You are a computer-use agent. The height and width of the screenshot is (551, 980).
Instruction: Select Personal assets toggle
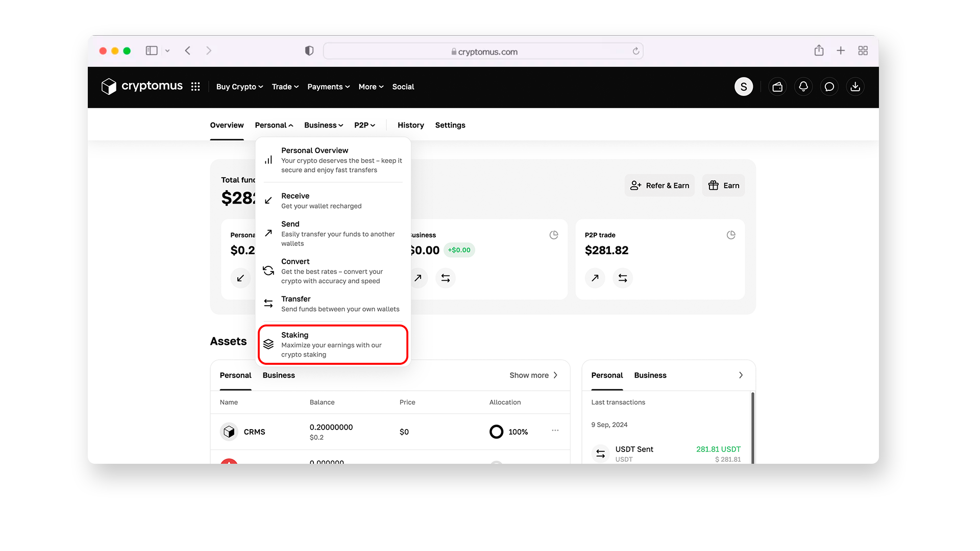click(235, 375)
